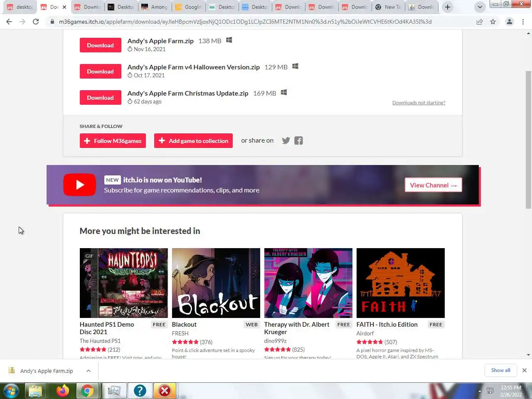Open the Windows Start menu
The width and height of the screenshot is (532, 399).
11,391
